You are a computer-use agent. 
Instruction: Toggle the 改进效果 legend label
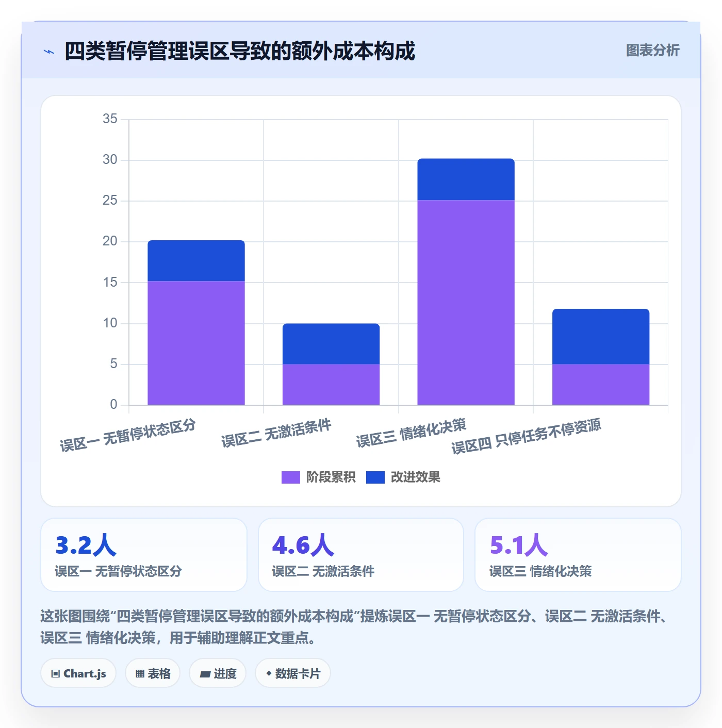pyautogui.click(x=415, y=477)
